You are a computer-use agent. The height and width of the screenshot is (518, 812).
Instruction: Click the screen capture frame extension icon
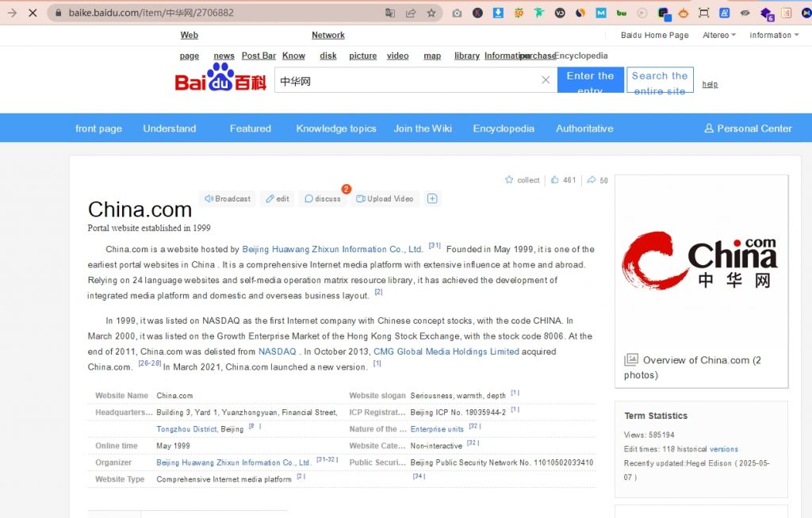[x=704, y=13]
